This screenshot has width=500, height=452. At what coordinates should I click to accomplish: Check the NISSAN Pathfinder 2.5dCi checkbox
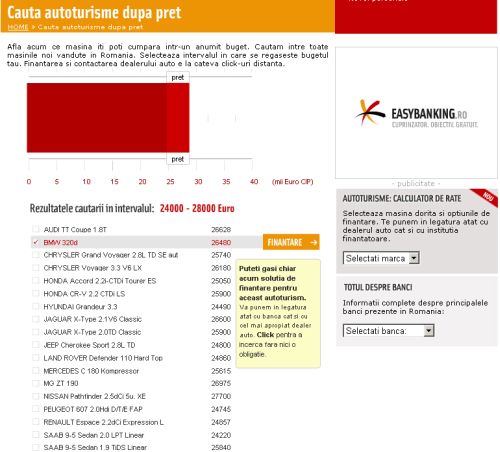coord(35,396)
